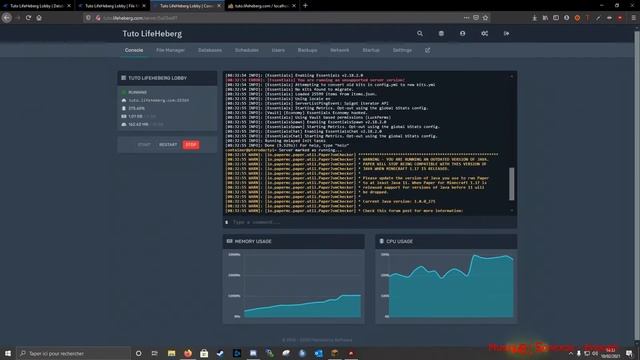Click the sign out icon in header
Viewport: 640px width, 360px height.
coord(507,33)
